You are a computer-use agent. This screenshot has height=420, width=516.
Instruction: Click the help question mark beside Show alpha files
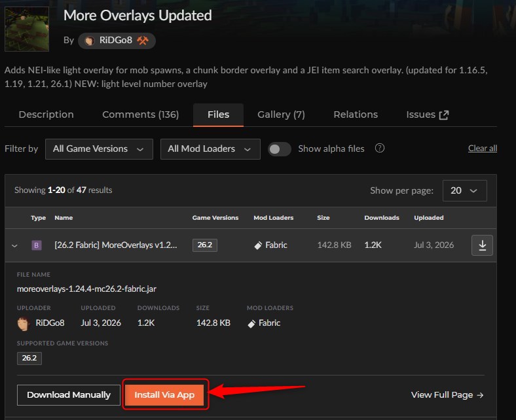click(x=380, y=149)
